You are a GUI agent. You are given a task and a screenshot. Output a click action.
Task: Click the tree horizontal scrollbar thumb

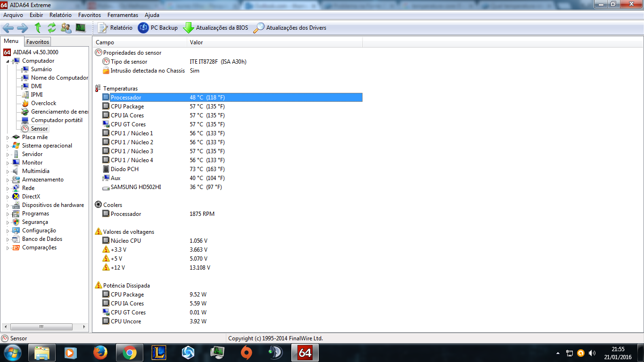(41, 327)
